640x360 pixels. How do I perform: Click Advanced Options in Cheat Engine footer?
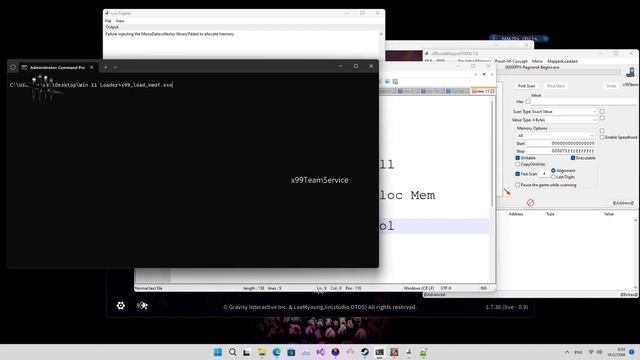click(434, 295)
